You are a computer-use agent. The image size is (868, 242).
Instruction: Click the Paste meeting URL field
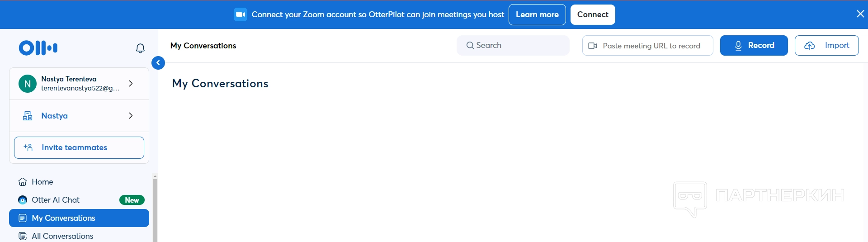pos(651,46)
